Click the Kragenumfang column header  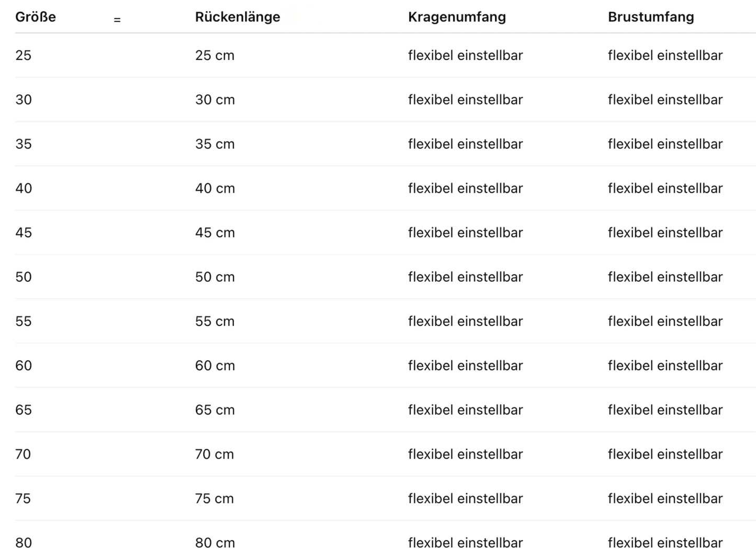[x=457, y=17]
